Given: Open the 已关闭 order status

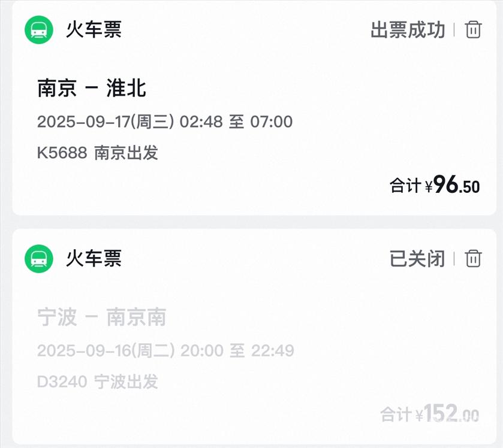Looking at the screenshot, I should (x=417, y=258).
